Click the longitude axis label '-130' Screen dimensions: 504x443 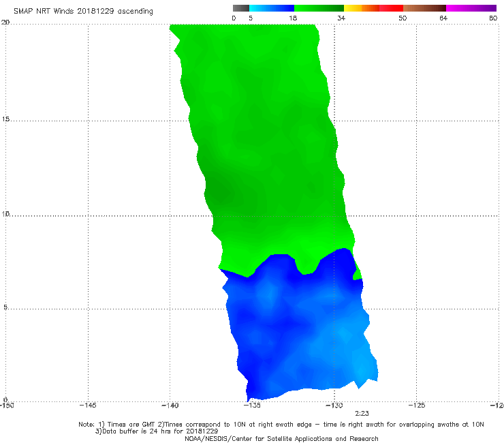pyautogui.click(x=334, y=405)
